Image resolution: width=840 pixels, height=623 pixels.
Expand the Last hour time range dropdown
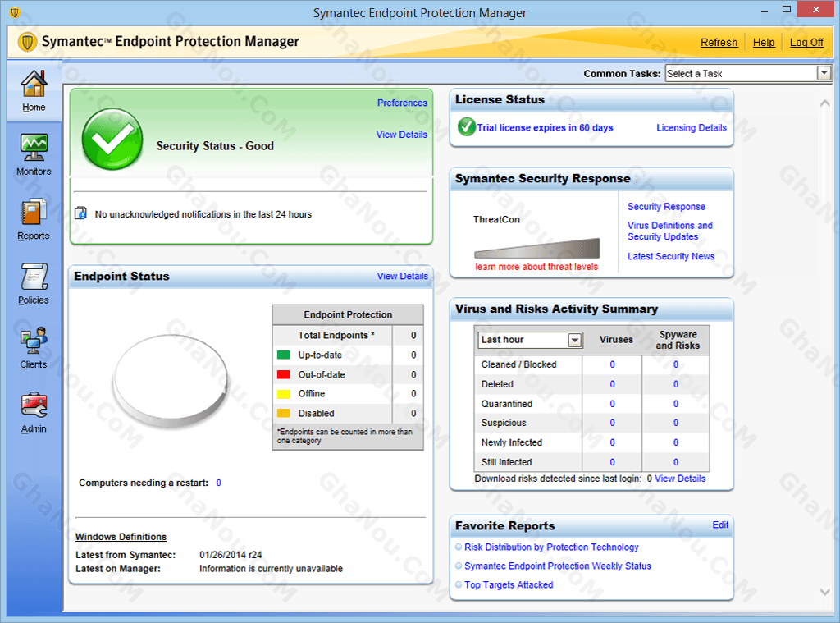click(575, 340)
